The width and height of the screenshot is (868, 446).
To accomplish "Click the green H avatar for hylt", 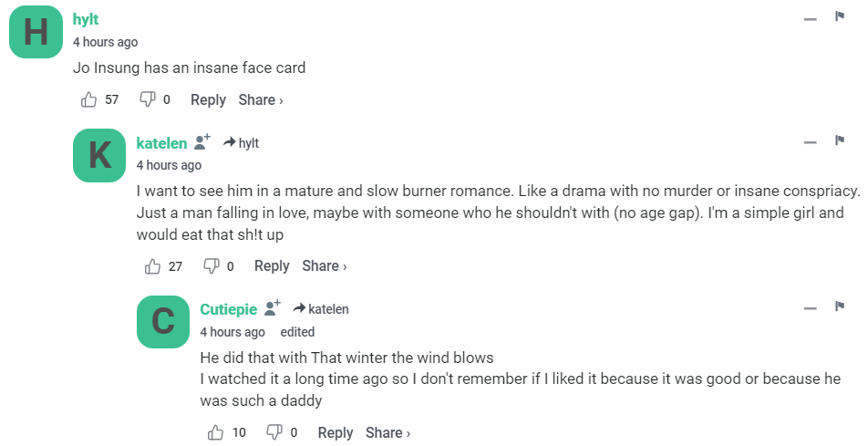I will click(x=35, y=32).
